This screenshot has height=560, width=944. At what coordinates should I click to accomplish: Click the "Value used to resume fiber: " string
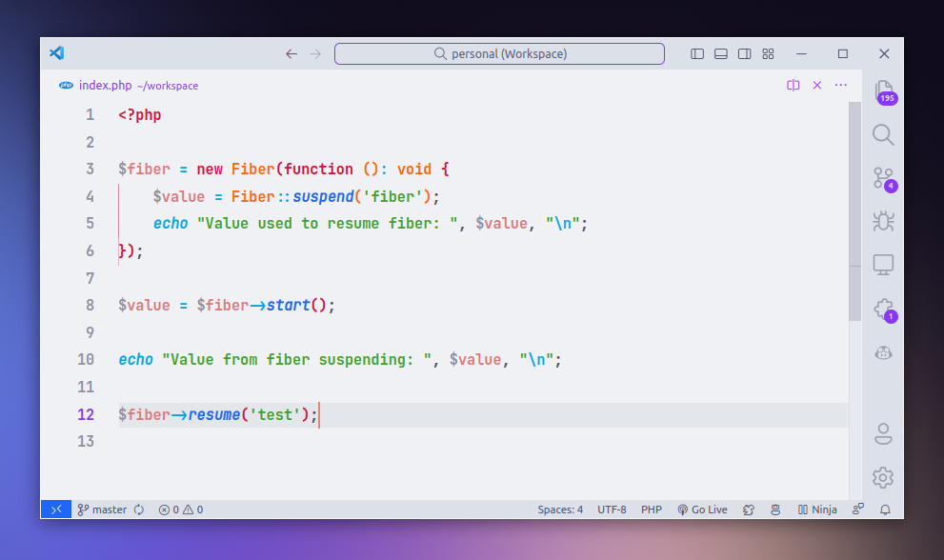327,224
